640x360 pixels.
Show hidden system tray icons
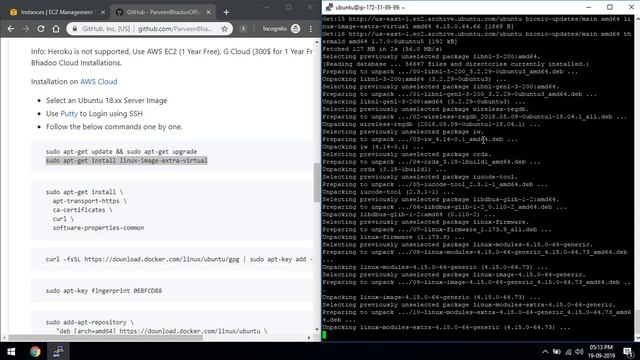[545, 351]
